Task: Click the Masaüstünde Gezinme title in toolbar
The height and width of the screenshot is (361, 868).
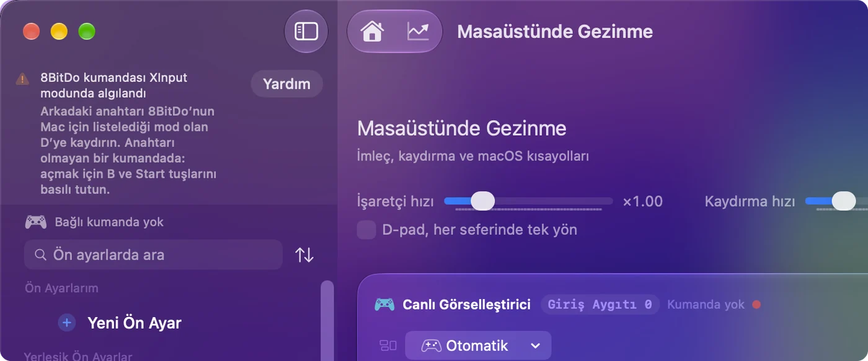Action: 555,32
